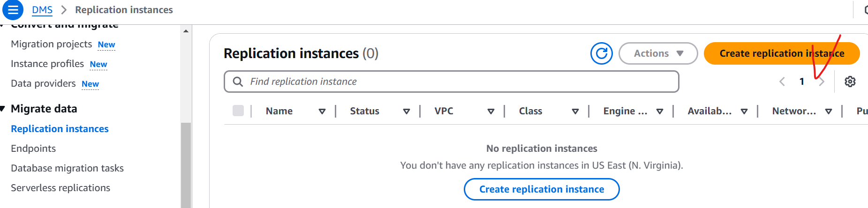Sort by Name column arrow
The height and width of the screenshot is (208, 868).
point(322,111)
